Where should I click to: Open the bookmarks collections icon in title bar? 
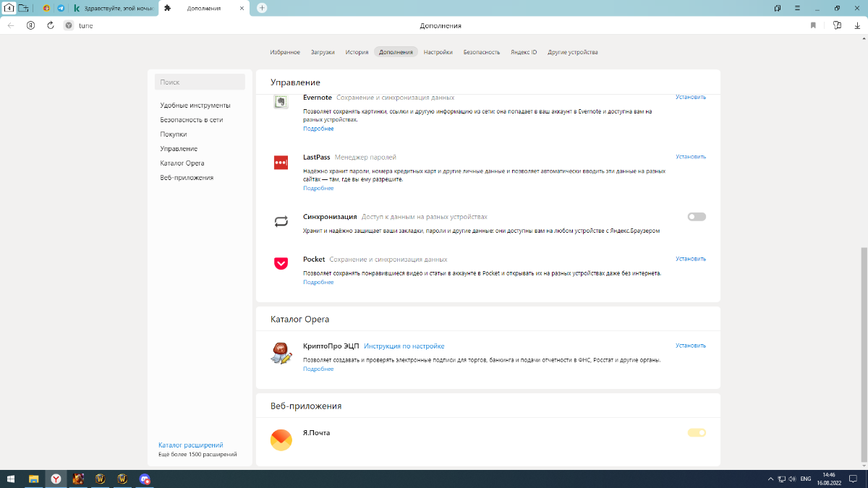pyautogui.click(x=778, y=8)
